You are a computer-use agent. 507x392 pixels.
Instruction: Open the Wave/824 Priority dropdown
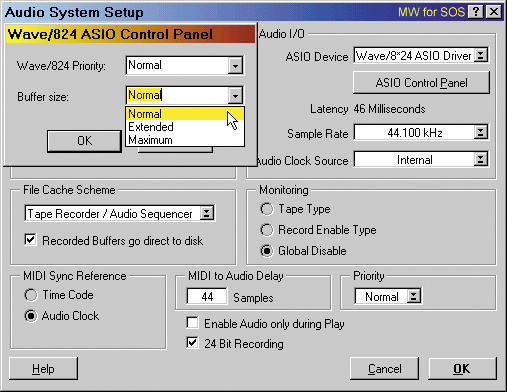235,66
